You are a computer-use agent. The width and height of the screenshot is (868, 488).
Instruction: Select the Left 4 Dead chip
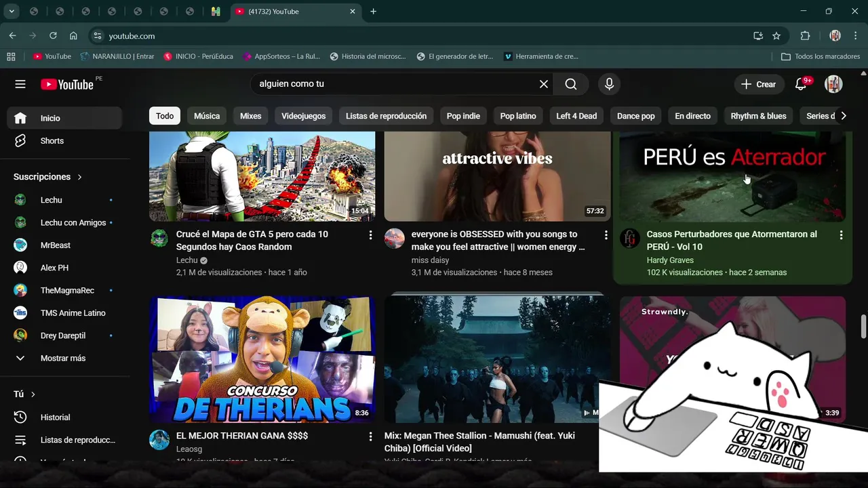click(576, 116)
